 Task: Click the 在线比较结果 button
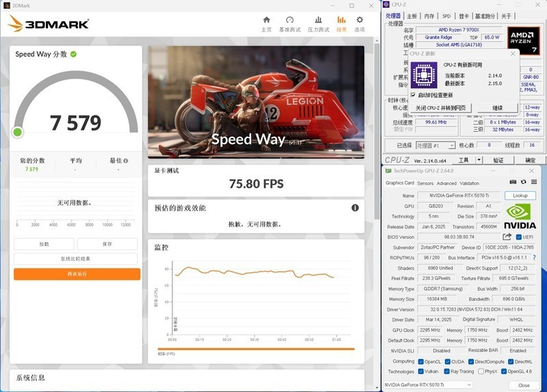pyautogui.click(x=76, y=259)
